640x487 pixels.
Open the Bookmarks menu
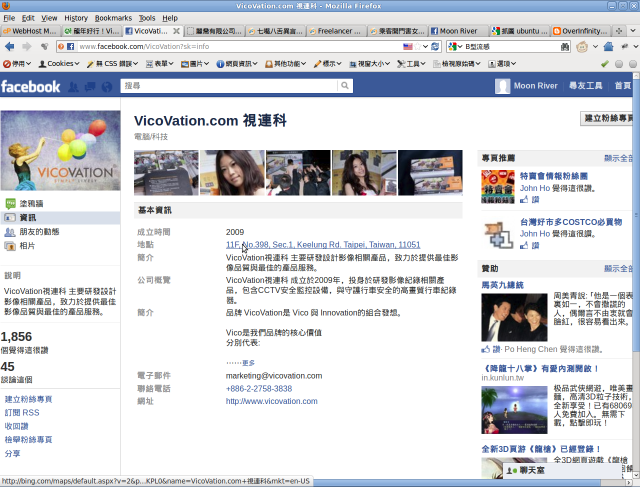(x=113, y=18)
